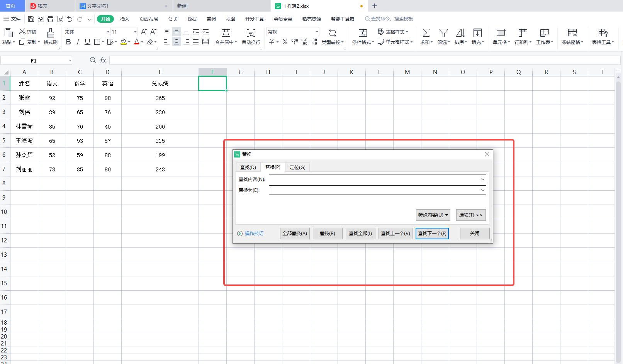This screenshot has height=364, width=623.
Task: Click the zoom magnifier in formula bar
Action: click(x=93, y=60)
